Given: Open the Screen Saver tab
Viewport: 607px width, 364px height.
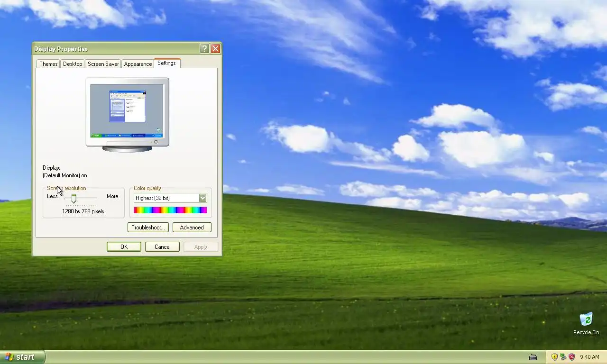Looking at the screenshot, I should tap(103, 64).
